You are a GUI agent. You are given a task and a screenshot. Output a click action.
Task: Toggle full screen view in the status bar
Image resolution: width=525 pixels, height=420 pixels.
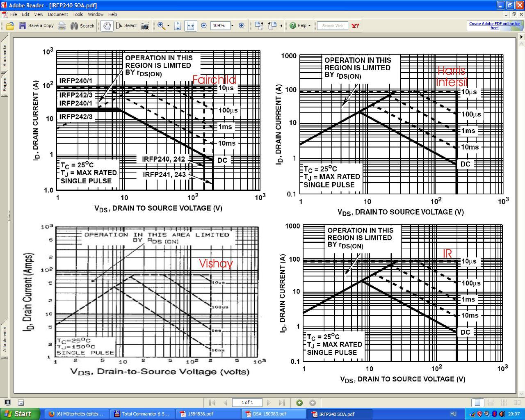point(7,403)
